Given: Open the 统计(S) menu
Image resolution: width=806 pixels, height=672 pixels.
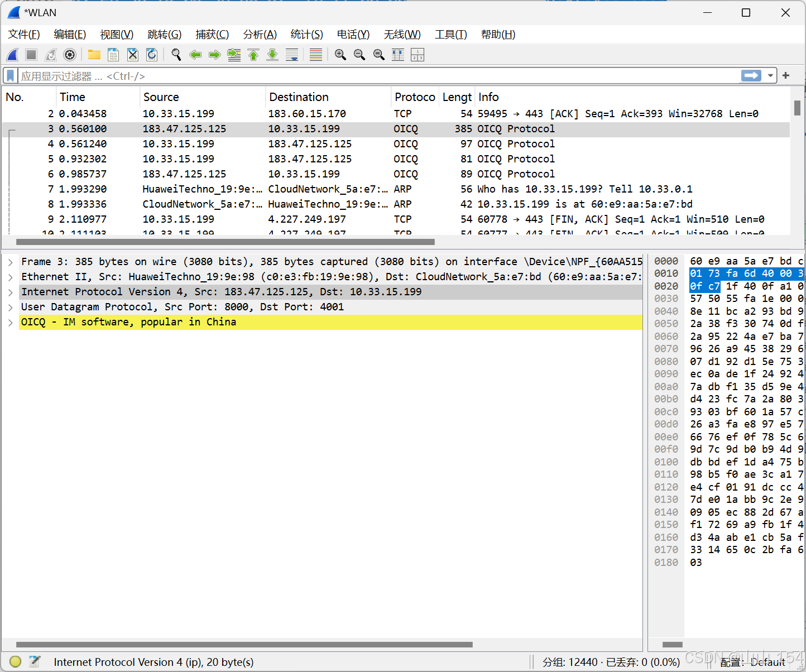Looking at the screenshot, I should (x=307, y=35).
